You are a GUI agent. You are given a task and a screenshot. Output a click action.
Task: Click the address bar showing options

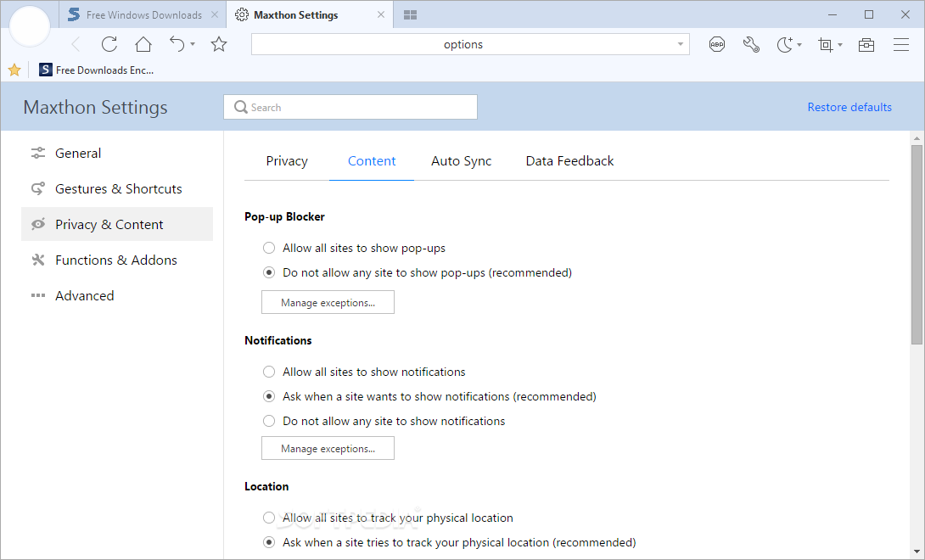pos(470,44)
